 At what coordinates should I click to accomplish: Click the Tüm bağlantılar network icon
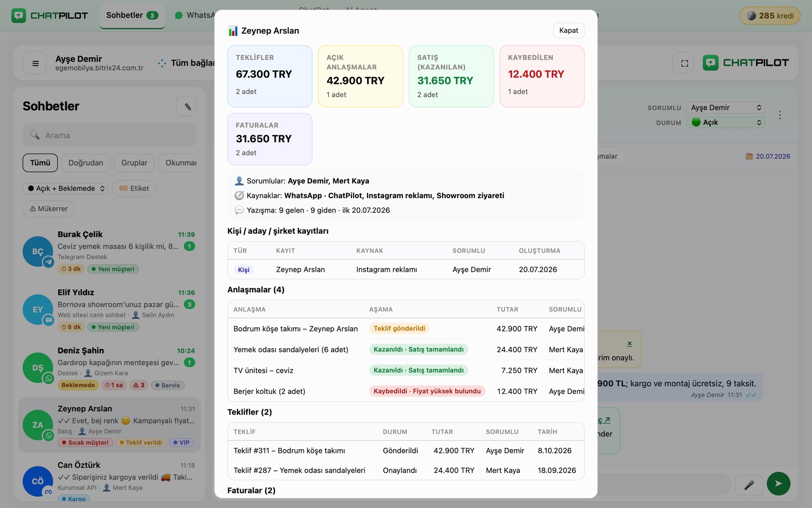coord(162,63)
